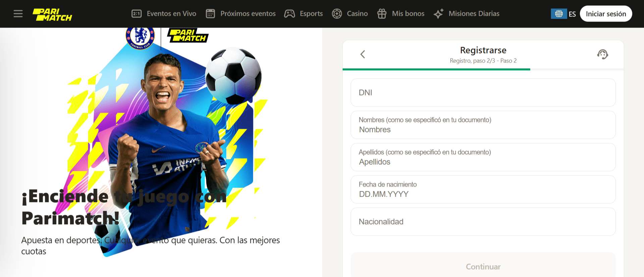
Task: Focus the DNI input field
Action: (483, 93)
